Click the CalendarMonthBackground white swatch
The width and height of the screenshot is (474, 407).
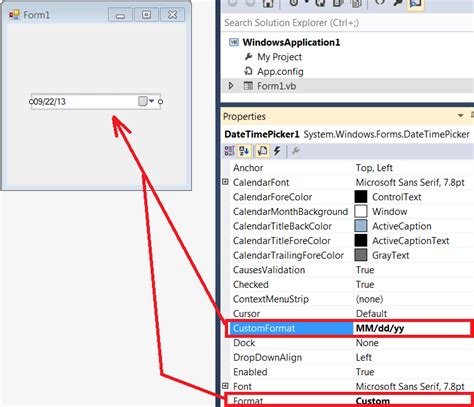(x=361, y=211)
